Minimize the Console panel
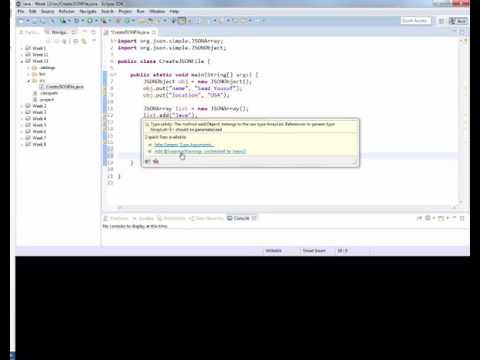 (454, 218)
